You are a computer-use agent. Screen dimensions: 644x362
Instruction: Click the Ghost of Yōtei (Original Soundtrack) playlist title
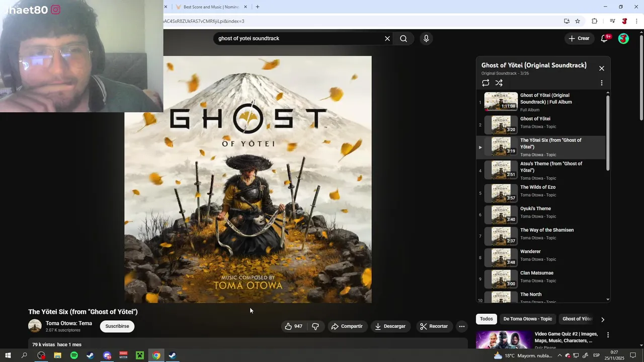pos(534,65)
